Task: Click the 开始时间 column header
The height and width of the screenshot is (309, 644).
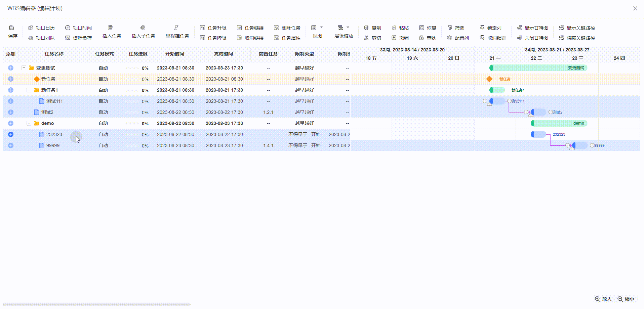Action: pos(174,54)
